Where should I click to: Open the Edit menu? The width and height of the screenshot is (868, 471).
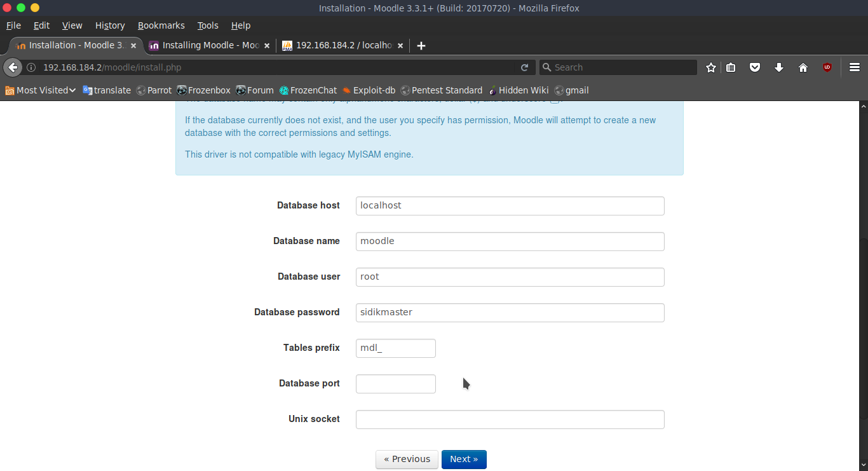point(41,25)
